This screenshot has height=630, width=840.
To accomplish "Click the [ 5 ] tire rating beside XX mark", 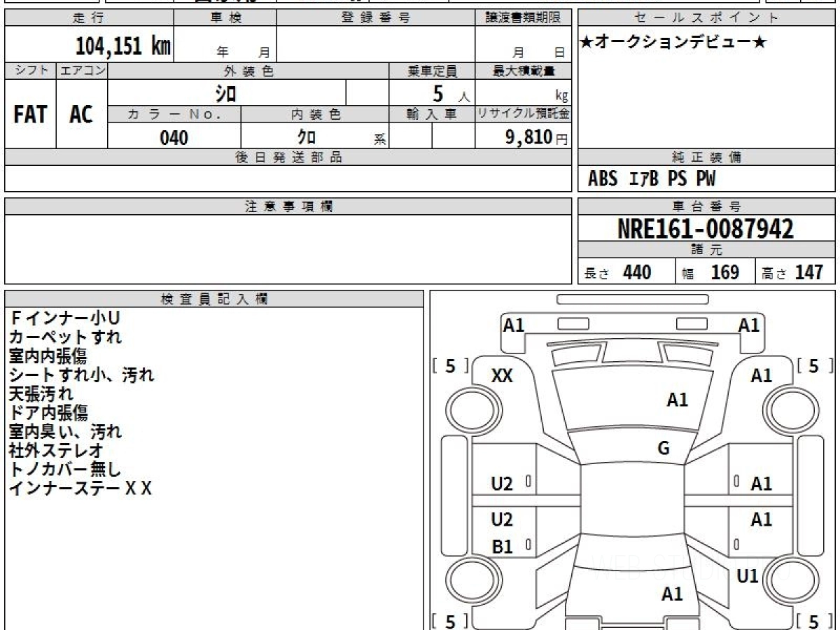I will coord(450,365).
